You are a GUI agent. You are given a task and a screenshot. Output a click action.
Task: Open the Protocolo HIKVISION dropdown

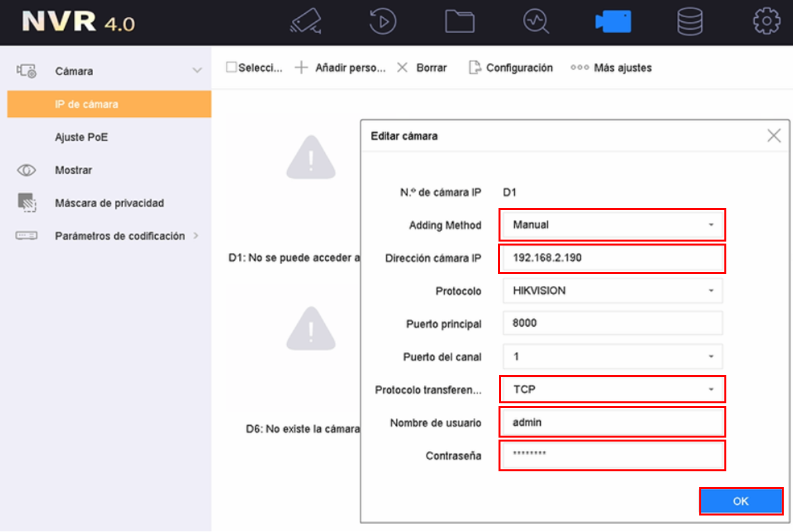[613, 290]
